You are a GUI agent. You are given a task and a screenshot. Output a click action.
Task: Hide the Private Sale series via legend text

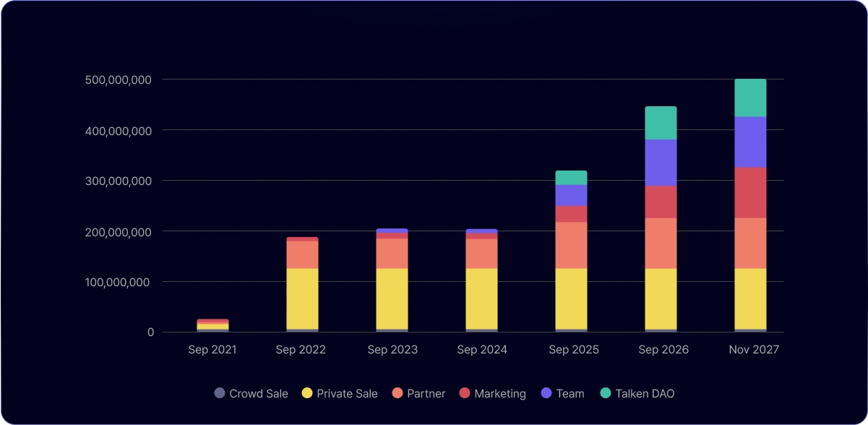pyautogui.click(x=347, y=394)
